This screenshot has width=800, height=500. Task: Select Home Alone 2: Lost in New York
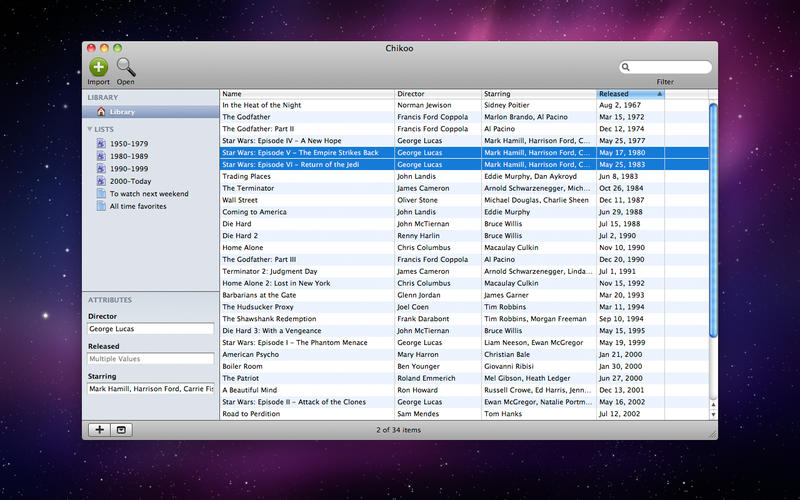[x=464, y=283]
